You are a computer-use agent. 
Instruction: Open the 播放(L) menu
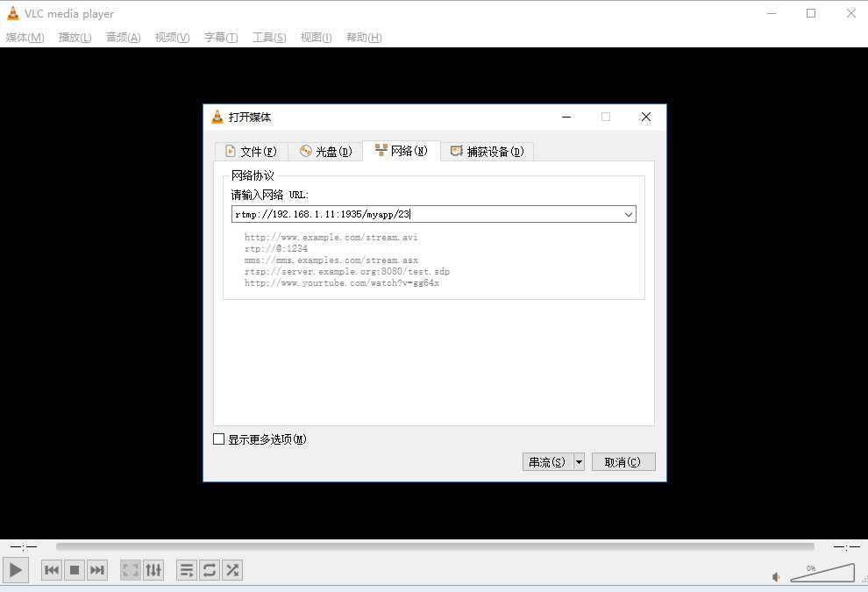75,37
